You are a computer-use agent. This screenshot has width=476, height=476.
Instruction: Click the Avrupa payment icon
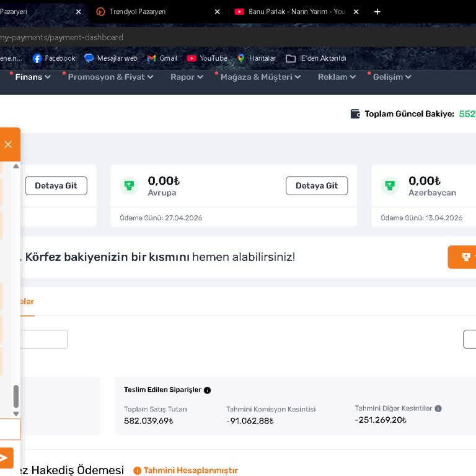[x=130, y=185]
